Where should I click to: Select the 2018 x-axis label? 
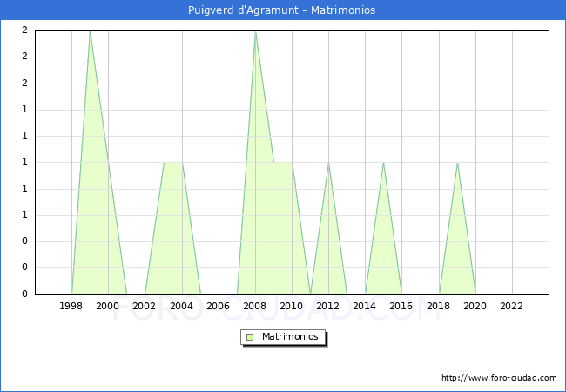(439, 306)
